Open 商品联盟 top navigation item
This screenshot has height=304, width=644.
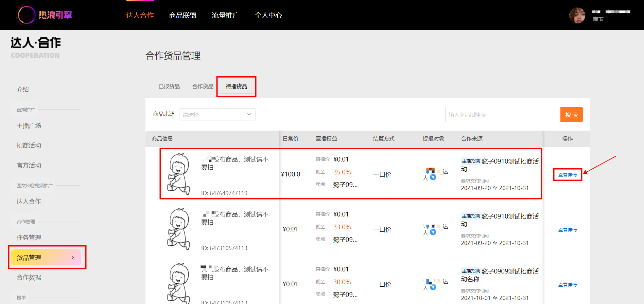183,15
